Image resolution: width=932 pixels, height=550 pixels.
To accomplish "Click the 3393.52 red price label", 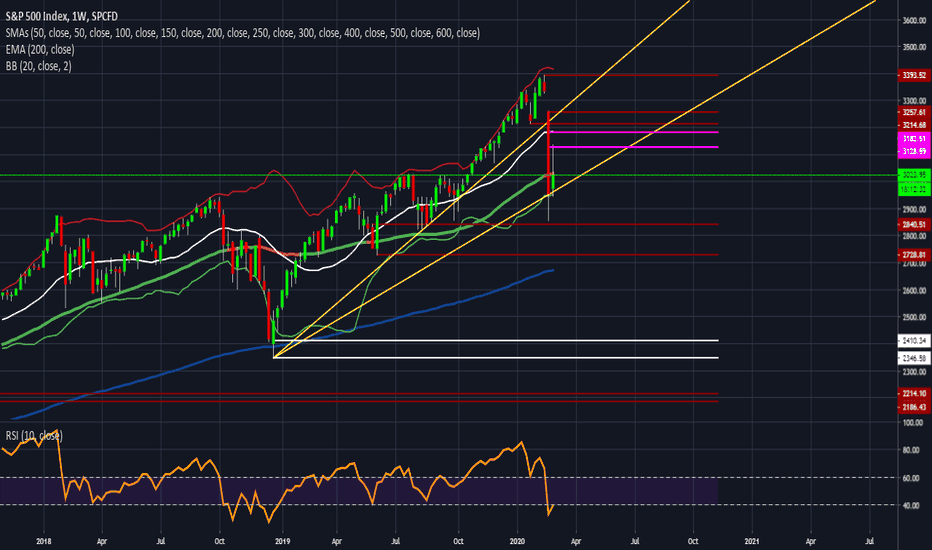I will pyautogui.click(x=914, y=75).
